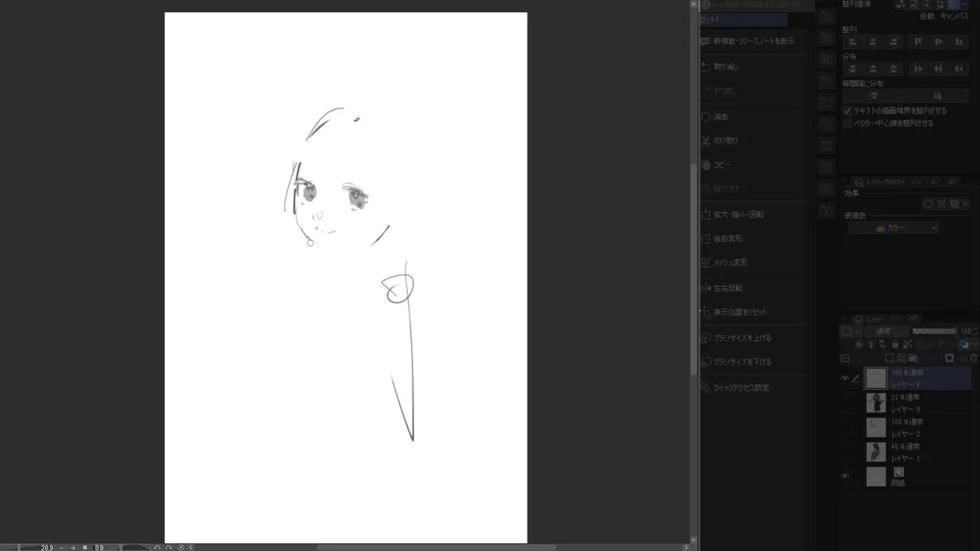Image resolution: width=980 pixels, height=551 pixels.
Task: Click new layer folder icon
Action: pos(913,358)
